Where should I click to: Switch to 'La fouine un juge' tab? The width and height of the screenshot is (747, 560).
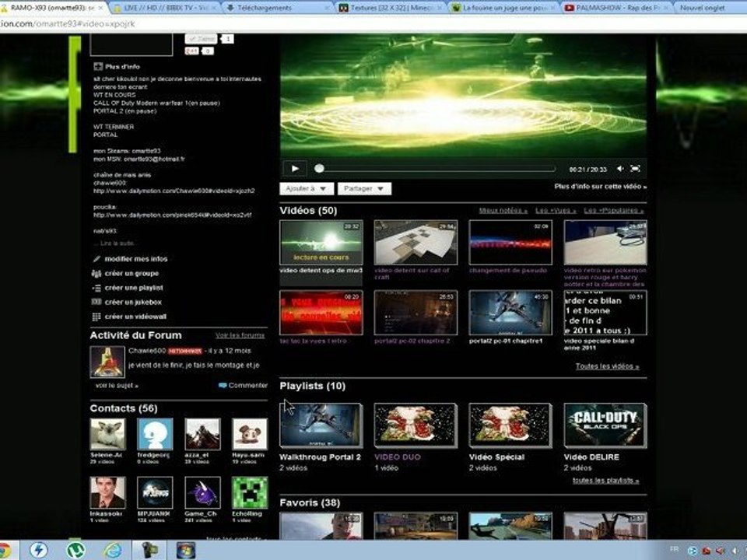(503, 8)
